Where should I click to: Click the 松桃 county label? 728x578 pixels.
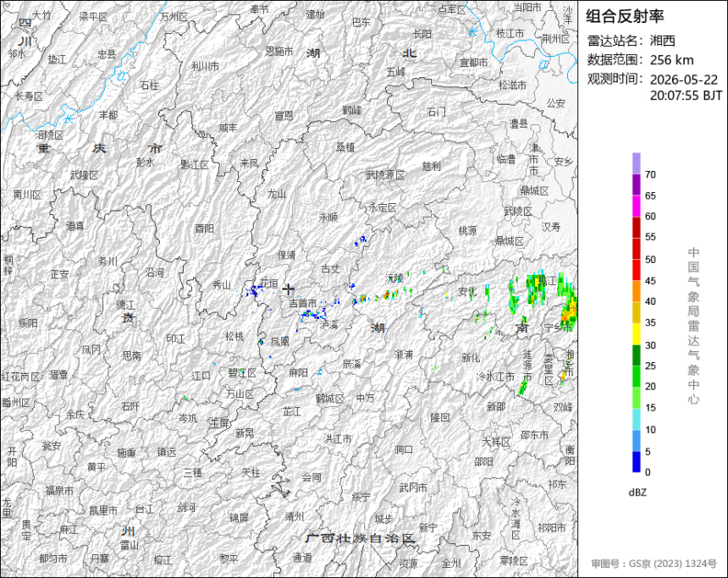point(234,336)
